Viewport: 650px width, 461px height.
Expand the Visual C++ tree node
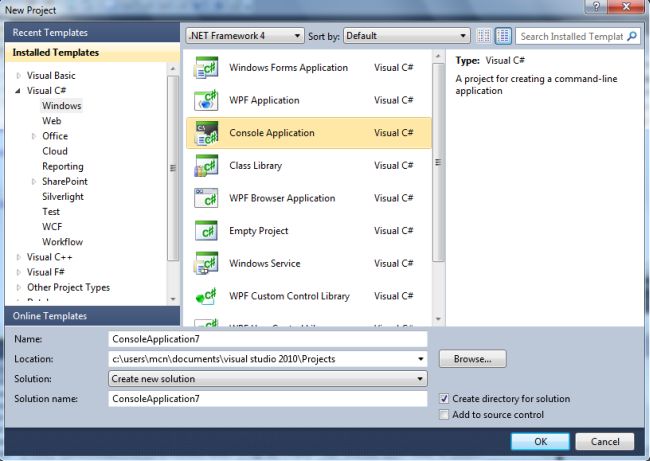(x=19, y=257)
